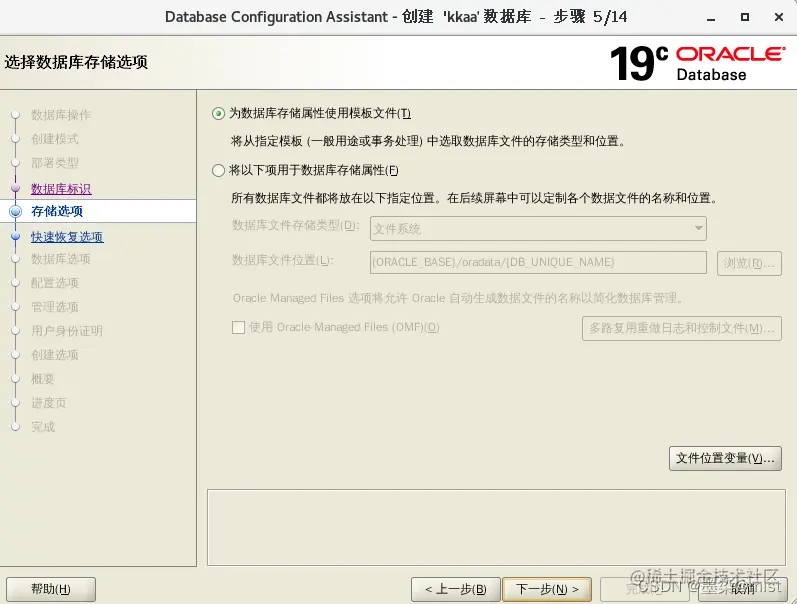Image resolution: width=797 pixels, height=604 pixels.
Task: Click the 快速恢复选项 step bullet icon
Action: pyautogui.click(x=16, y=236)
